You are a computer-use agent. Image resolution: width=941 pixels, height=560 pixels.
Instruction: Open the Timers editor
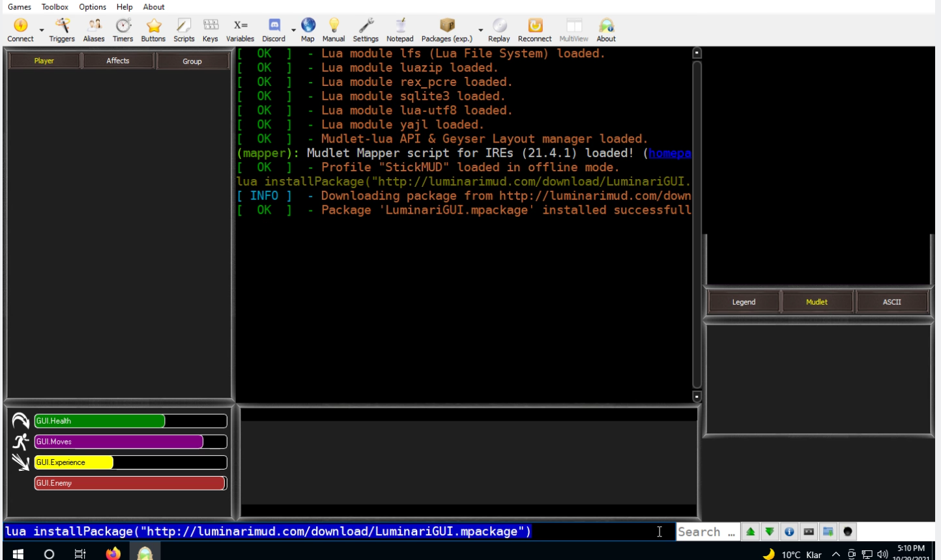click(x=123, y=29)
